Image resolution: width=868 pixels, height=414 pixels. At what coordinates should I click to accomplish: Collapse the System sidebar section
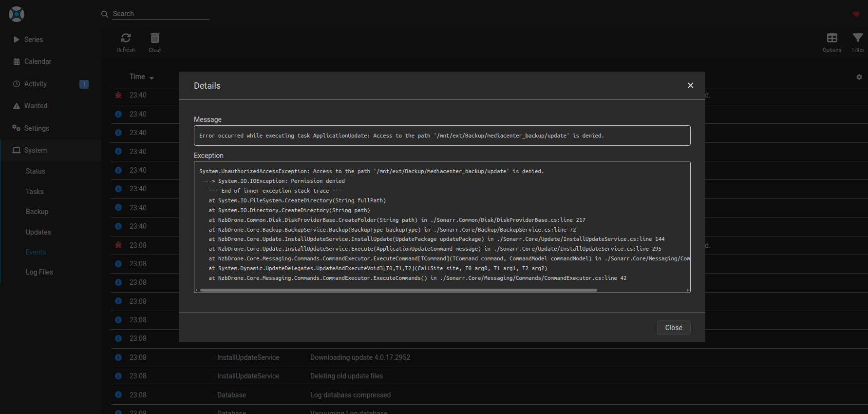tap(36, 150)
